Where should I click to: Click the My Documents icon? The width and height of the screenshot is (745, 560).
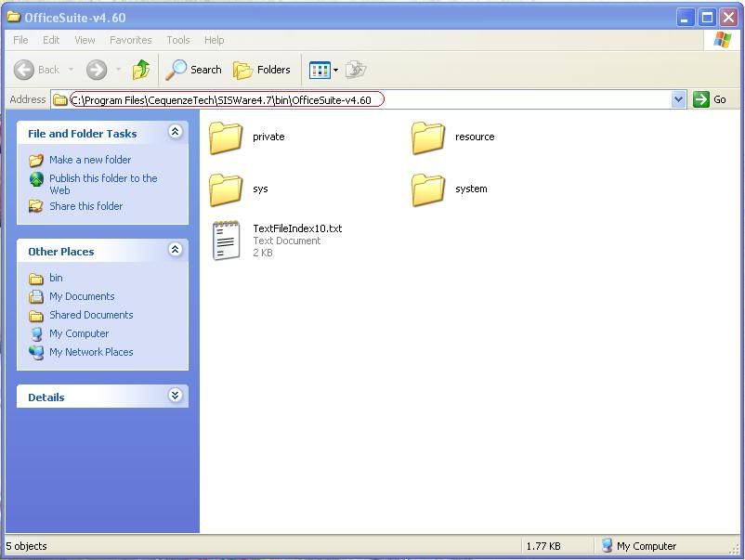click(x=36, y=296)
